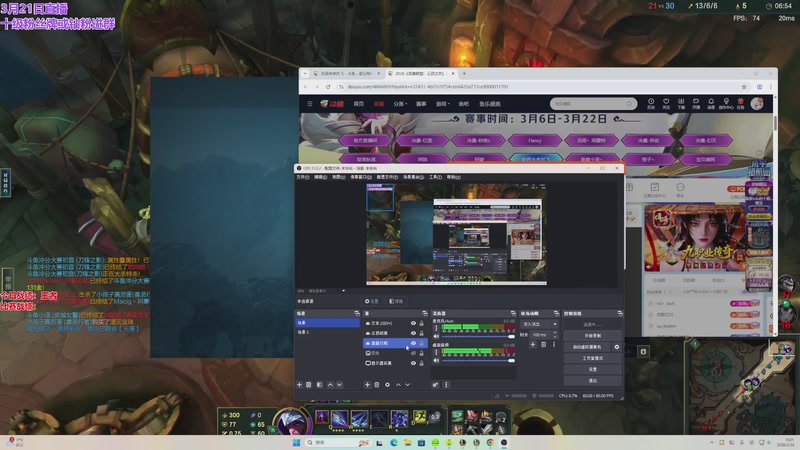Open Settings button in OBS controls

[x=592, y=369]
